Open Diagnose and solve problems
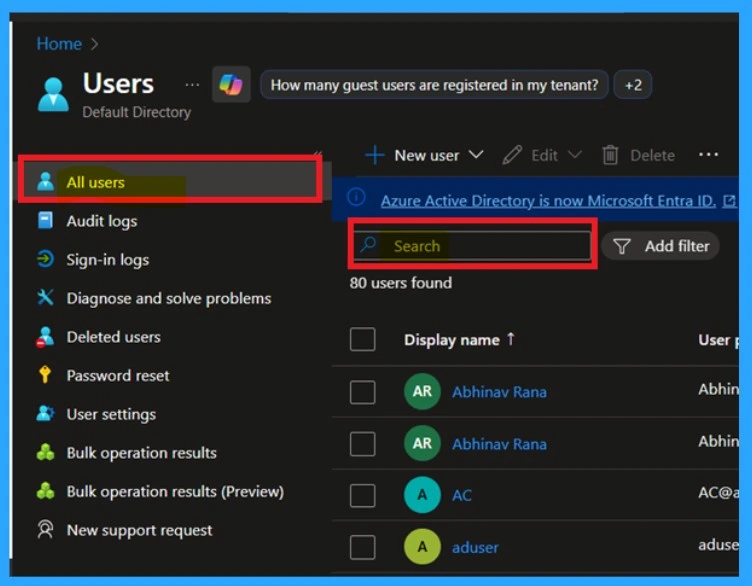Image resolution: width=752 pixels, height=586 pixels. [x=169, y=298]
